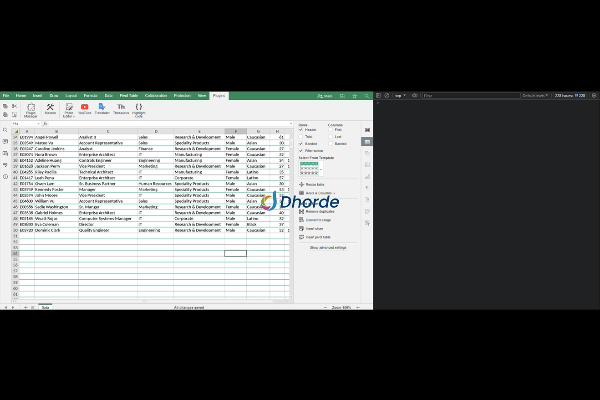Image resolution: width=600 pixels, height=400 pixels.
Task: Click Show advanced settings link
Action: [x=328, y=246]
